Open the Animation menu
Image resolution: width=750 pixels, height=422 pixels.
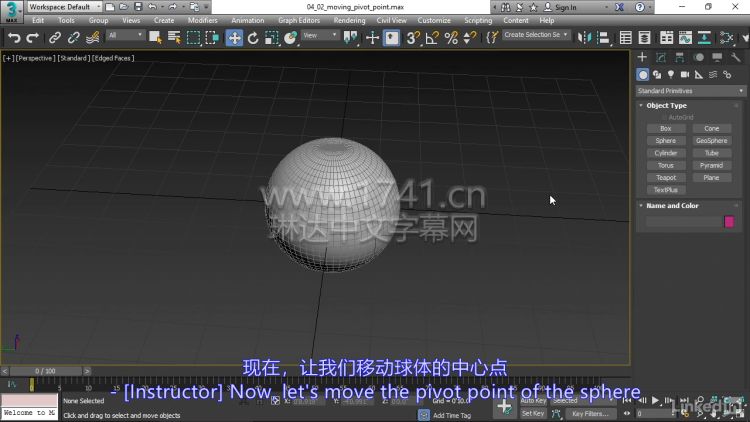(247, 21)
